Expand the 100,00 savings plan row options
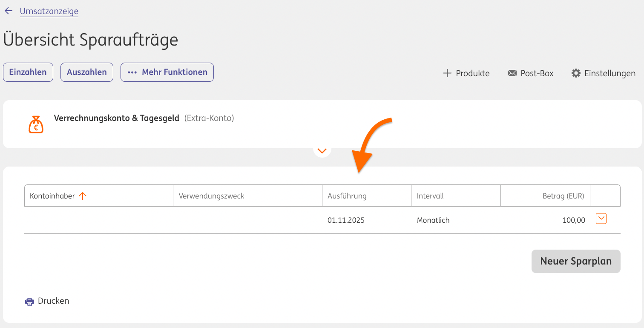Screen dimensions: 644x328 click(x=601, y=219)
